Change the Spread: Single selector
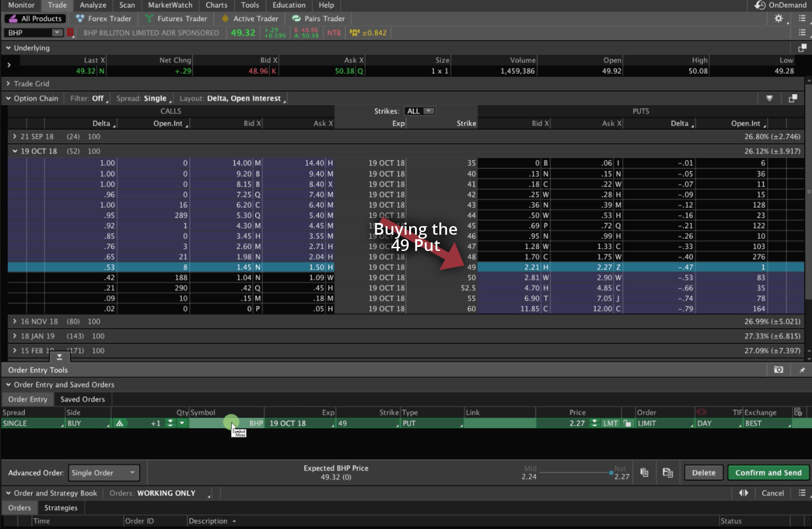This screenshot has width=812, height=529. pos(144,98)
